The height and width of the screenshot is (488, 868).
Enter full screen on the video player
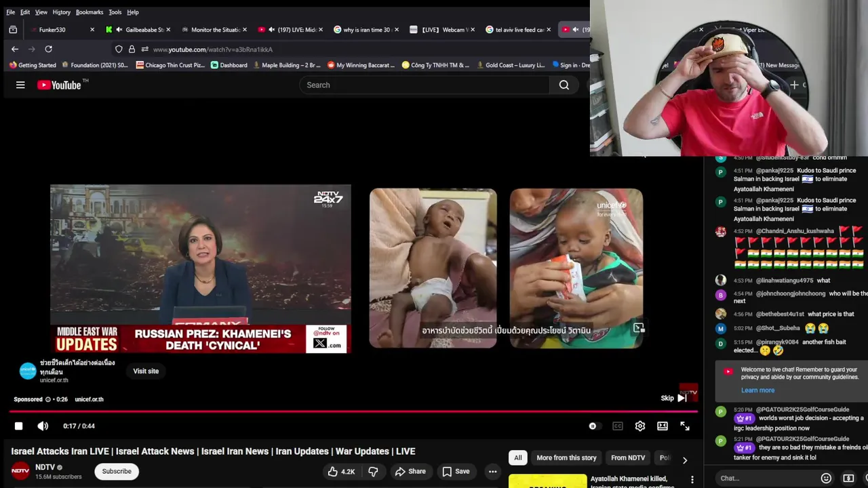coord(685,426)
